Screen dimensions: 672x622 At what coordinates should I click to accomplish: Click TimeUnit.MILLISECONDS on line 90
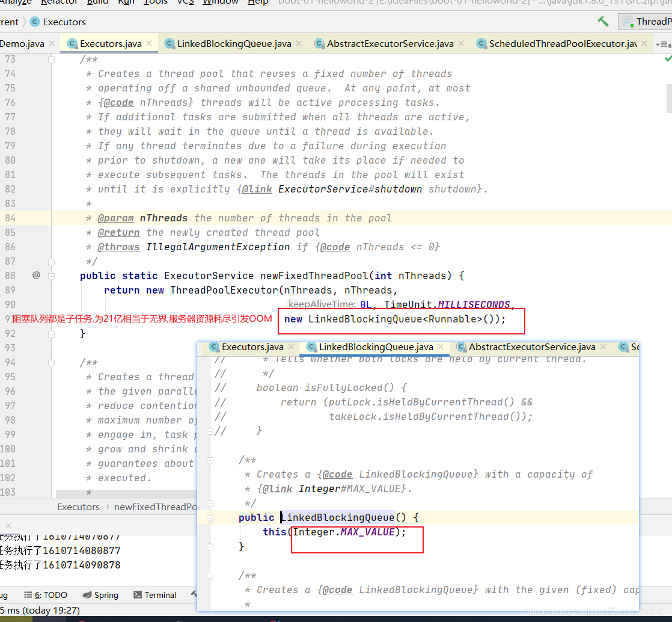click(x=447, y=304)
